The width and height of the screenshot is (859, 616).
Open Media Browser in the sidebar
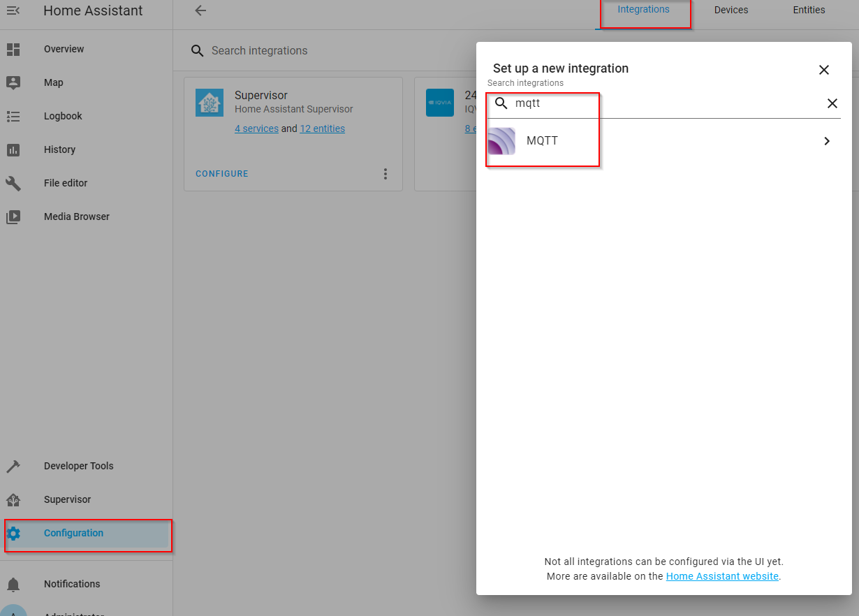[x=86, y=217]
